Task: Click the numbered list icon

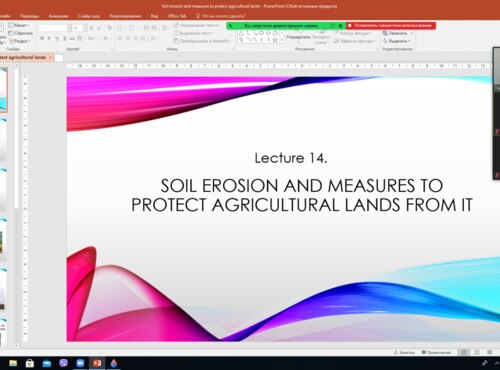Action: [x=132, y=28]
